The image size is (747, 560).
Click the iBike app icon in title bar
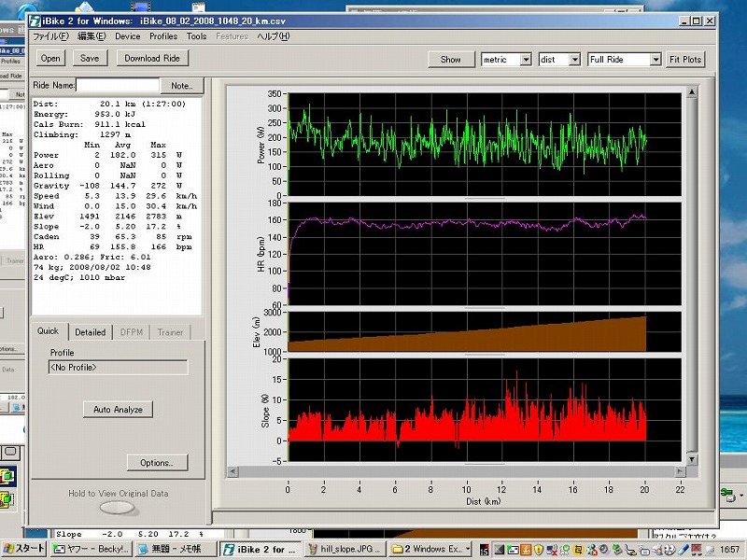pyautogui.click(x=35, y=20)
